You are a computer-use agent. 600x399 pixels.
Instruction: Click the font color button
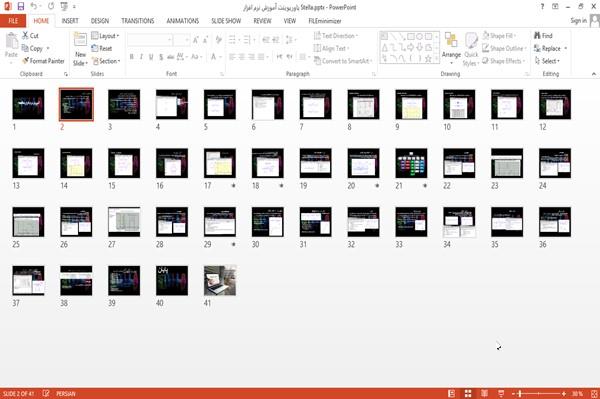[213, 57]
